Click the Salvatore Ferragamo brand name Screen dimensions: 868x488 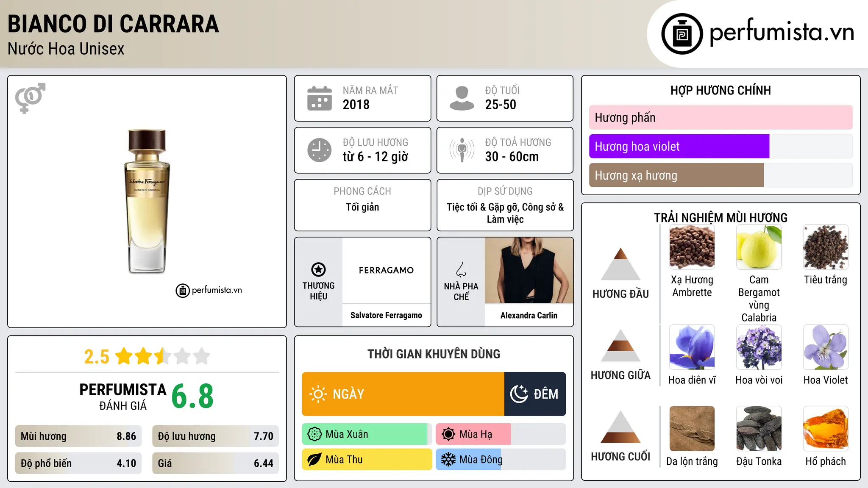coord(386,315)
